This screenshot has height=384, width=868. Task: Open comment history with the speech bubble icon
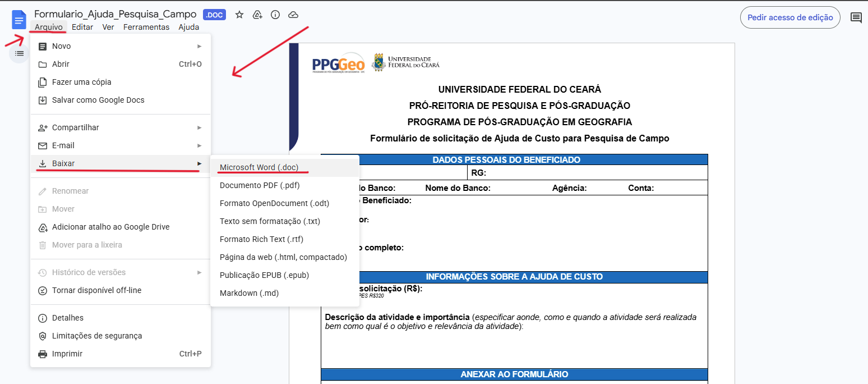(x=856, y=17)
